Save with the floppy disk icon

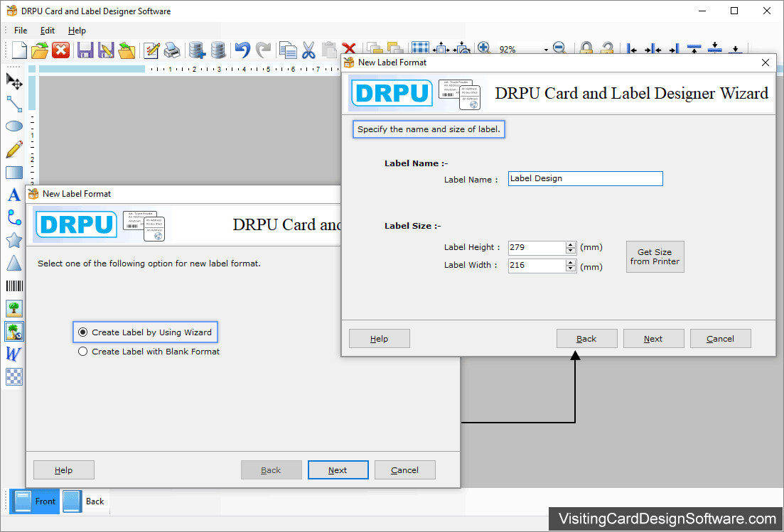click(85, 50)
